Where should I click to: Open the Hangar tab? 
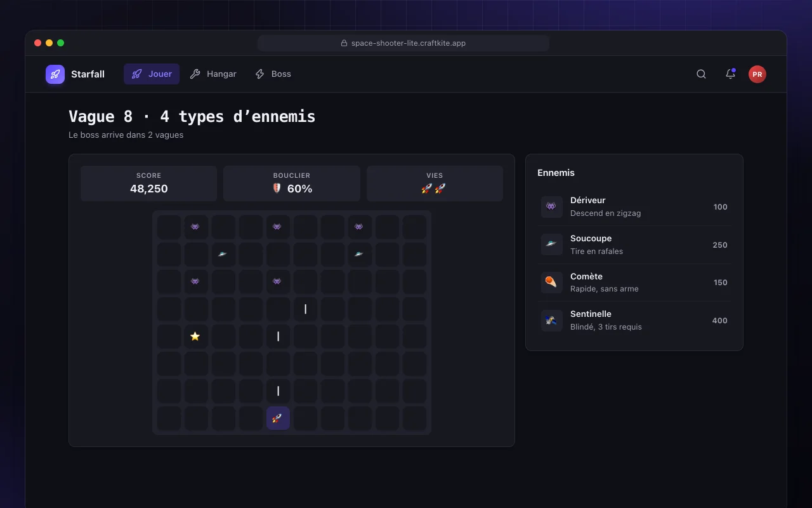coord(213,74)
